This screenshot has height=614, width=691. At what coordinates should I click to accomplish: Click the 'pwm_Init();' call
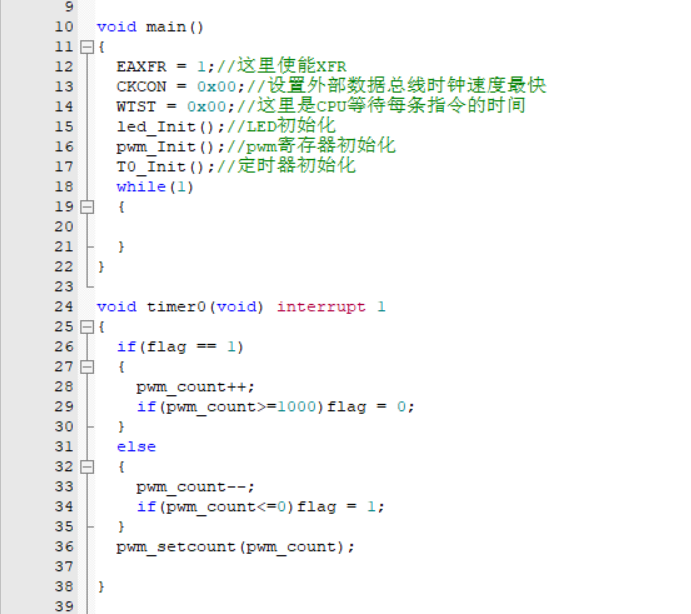(171, 147)
